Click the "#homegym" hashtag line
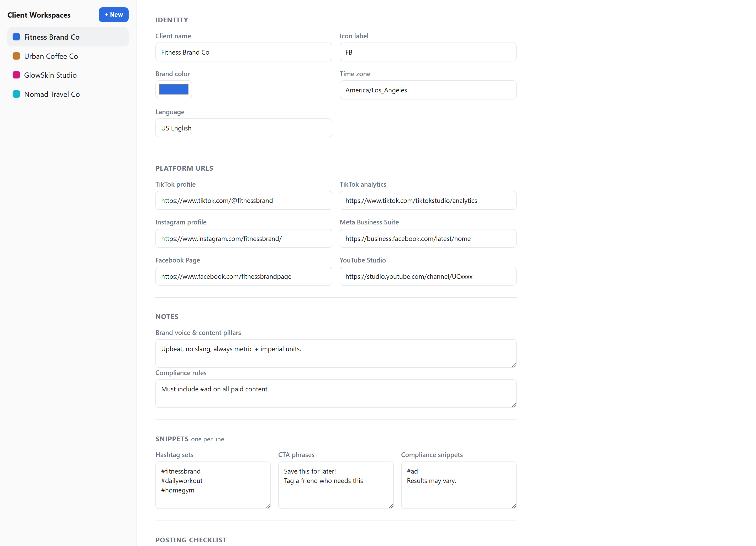 [x=178, y=490]
